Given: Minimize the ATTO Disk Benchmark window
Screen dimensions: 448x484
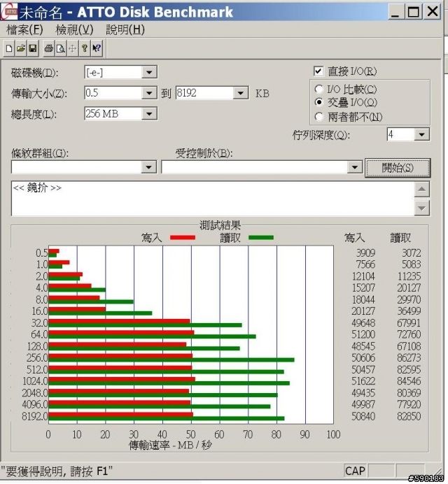Looking at the screenshot, I should 395,11.
